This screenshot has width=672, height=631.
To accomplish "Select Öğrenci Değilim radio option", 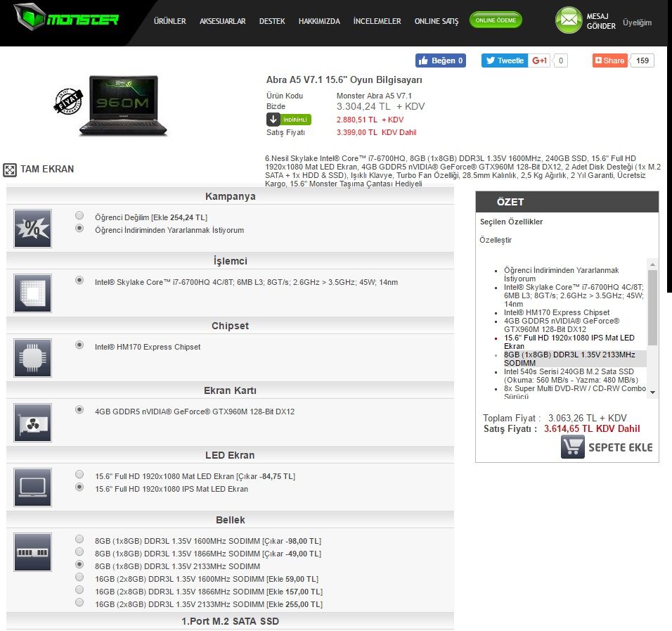I will point(79,215).
